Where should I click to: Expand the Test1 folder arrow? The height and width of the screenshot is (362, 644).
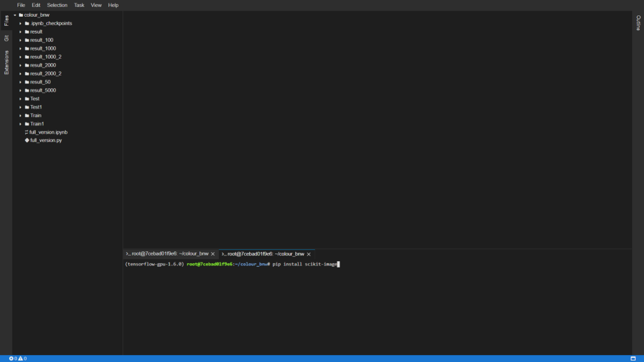(x=20, y=107)
